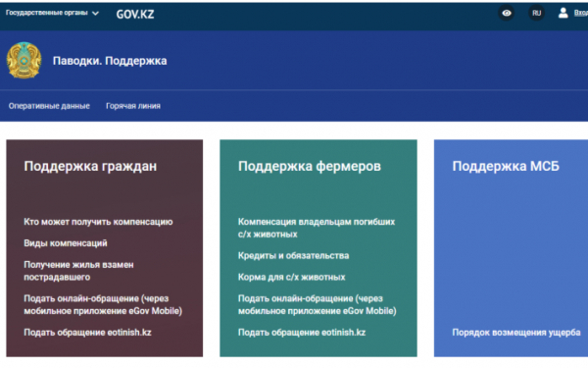The height and width of the screenshot is (368, 588).
Task: Open Кто может получить компенсацию link
Action: tap(98, 222)
